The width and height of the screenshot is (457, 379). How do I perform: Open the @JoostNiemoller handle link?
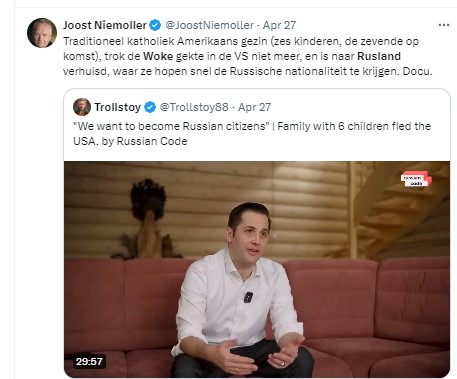[x=210, y=25]
